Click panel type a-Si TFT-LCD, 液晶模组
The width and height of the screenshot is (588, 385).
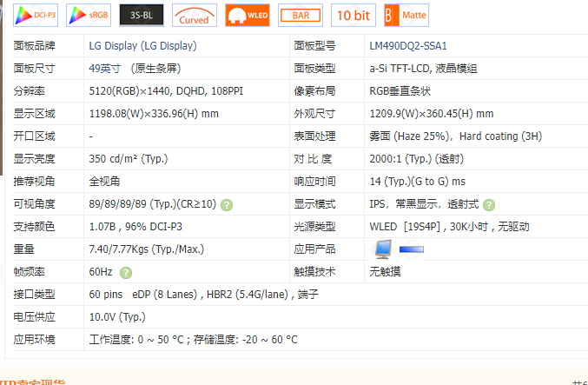(423, 69)
